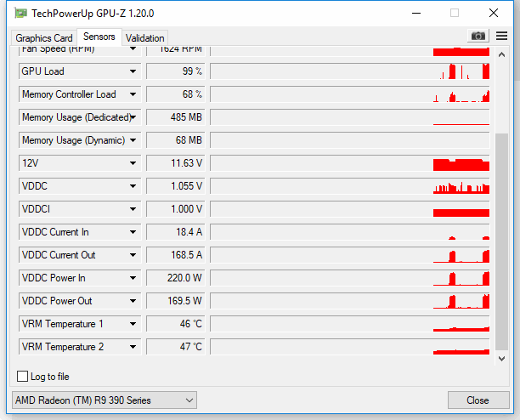
Task: Open the Memory Controller Load dropdown
Action: [x=133, y=94]
